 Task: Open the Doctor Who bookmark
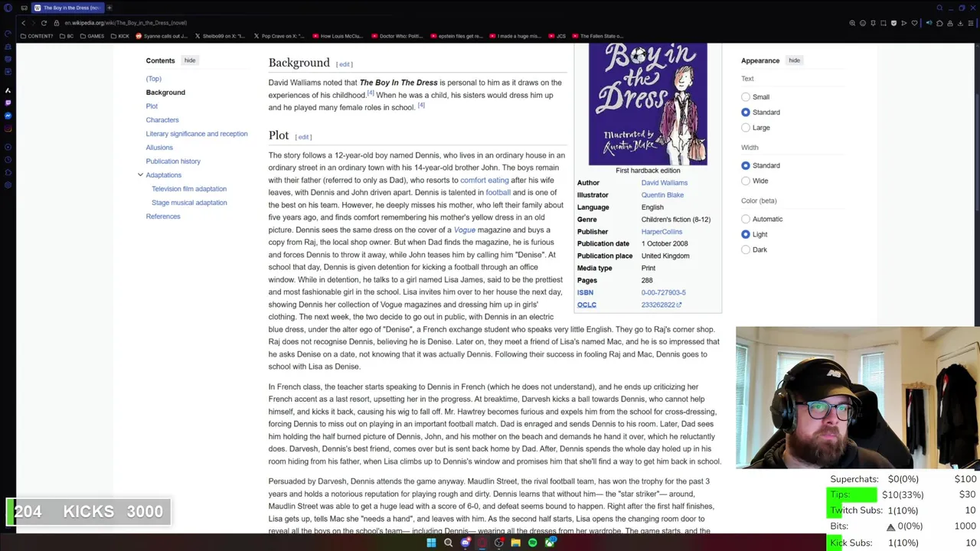397,36
